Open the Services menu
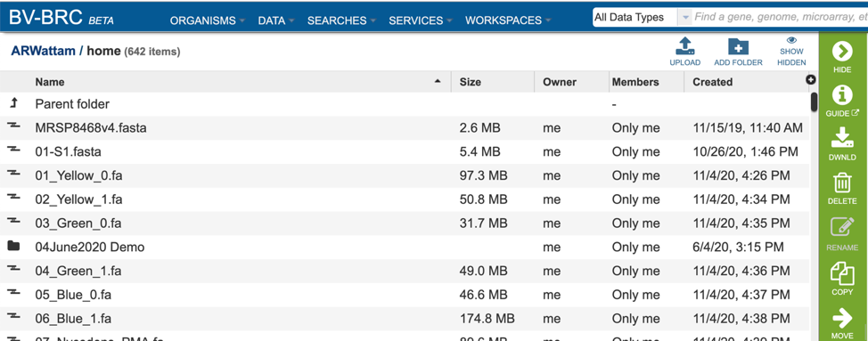The width and height of the screenshot is (868, 341). [420, 20]
